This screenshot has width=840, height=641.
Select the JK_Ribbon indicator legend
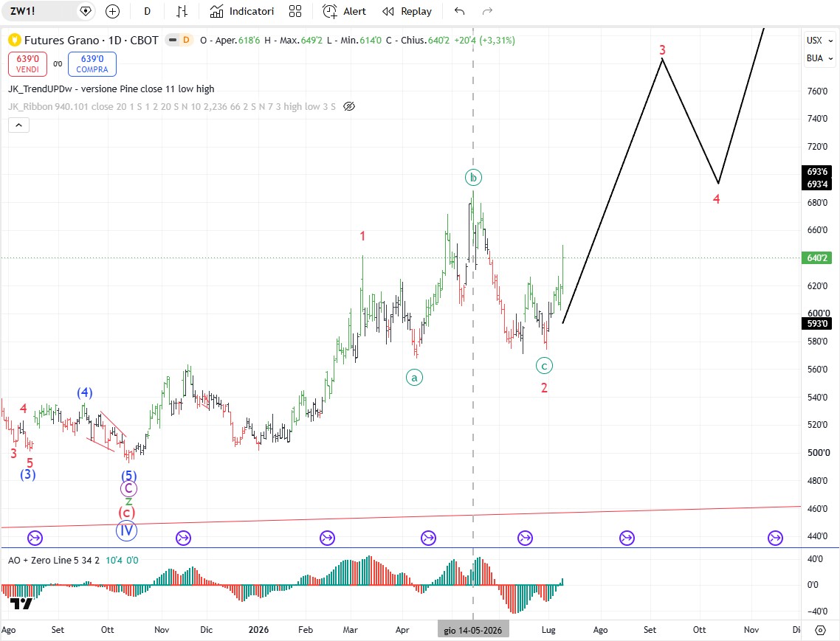171,106
